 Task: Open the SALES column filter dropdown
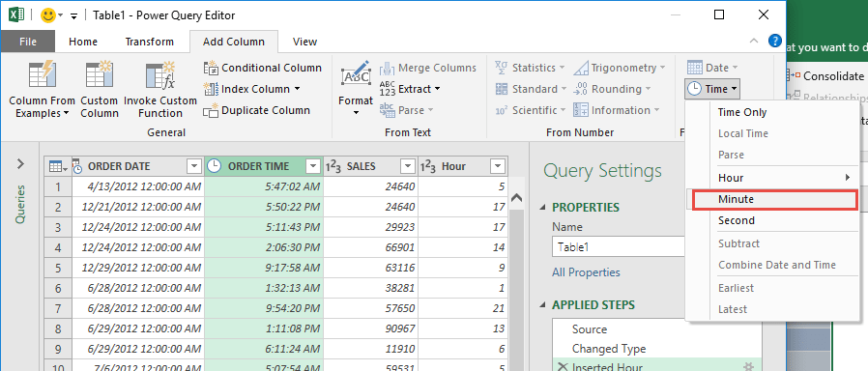(x=408, y=166)
